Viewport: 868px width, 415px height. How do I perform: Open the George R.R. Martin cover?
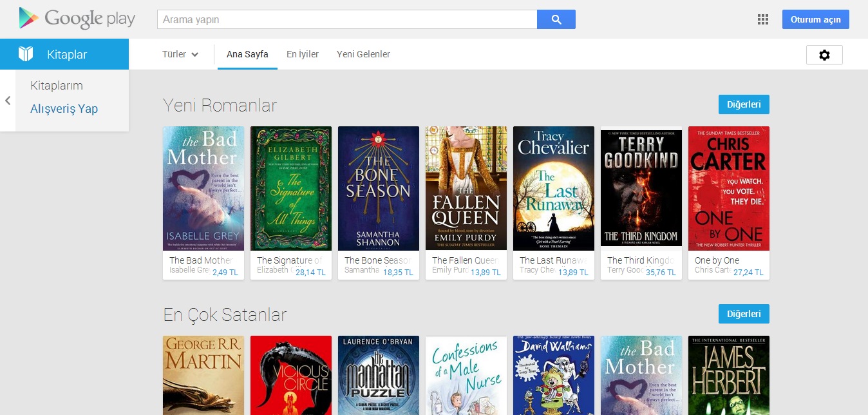(203, 375)
